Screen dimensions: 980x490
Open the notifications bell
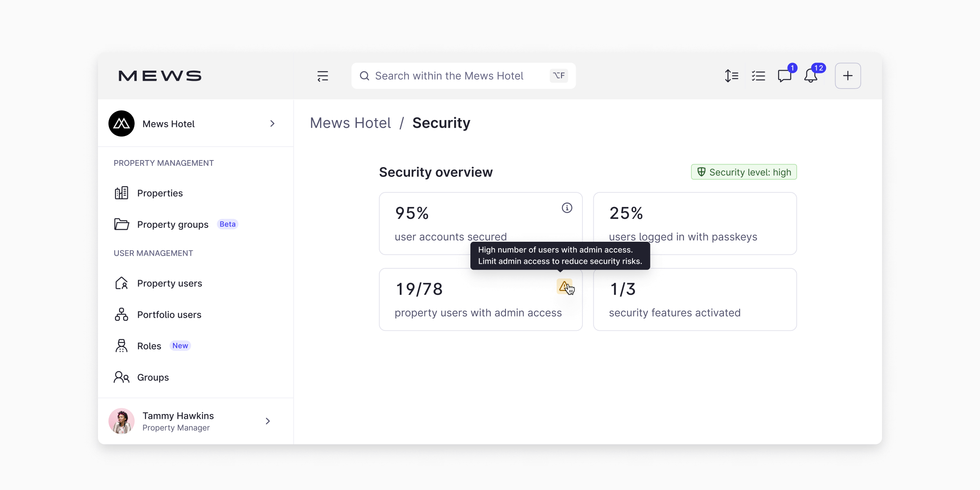pos(811,76)
